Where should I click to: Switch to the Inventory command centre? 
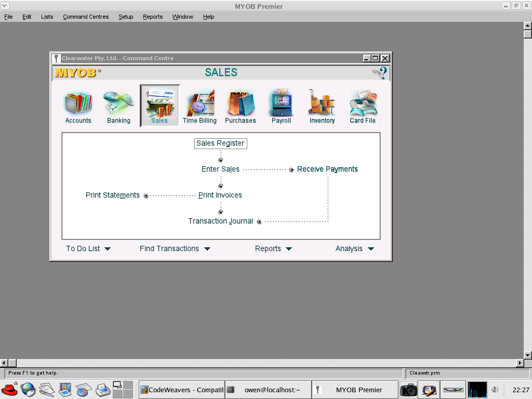pyautogui.click(x=322, y=107)
